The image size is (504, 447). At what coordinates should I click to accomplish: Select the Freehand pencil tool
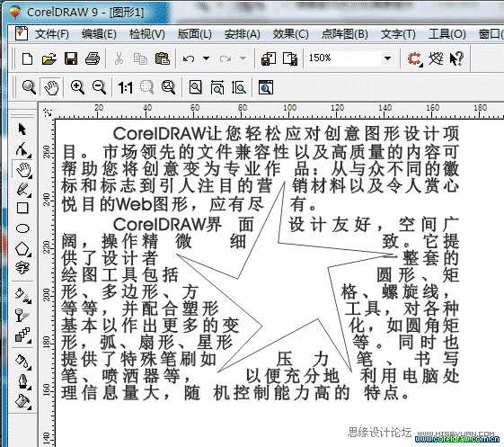pos(23,189)
